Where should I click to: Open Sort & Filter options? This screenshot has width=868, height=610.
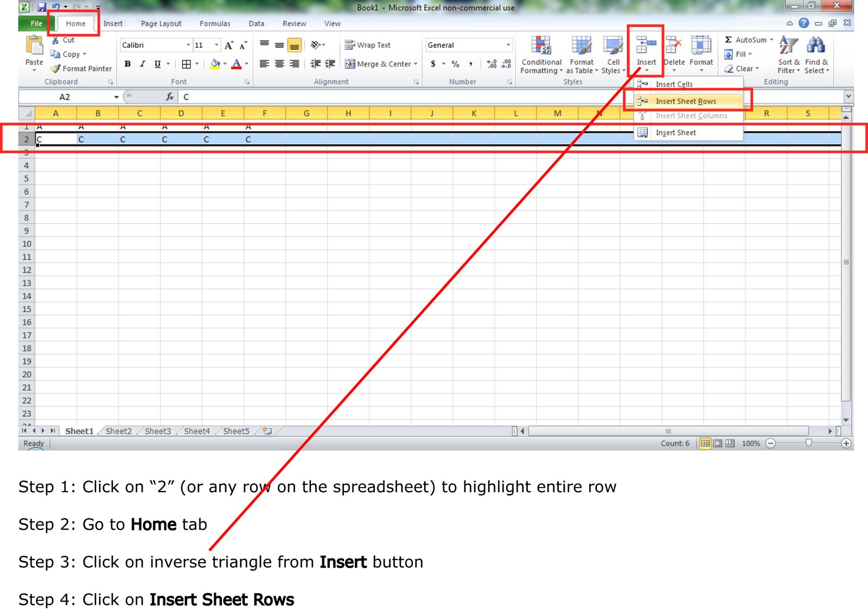click(787, 54)
